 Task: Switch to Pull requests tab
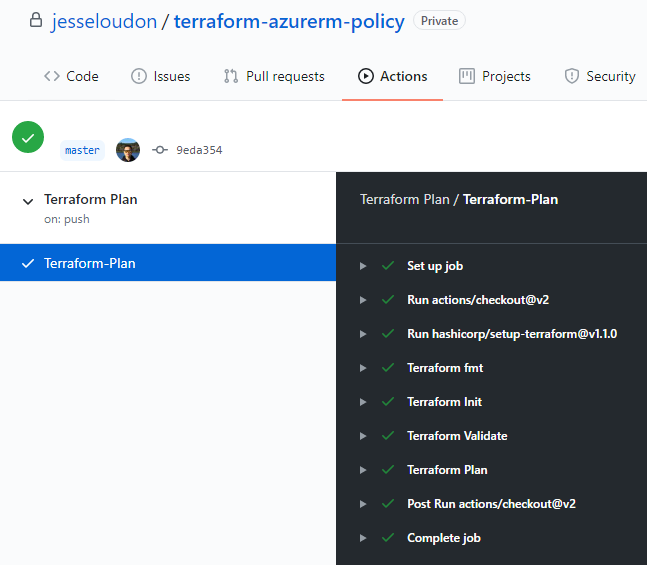click(274, 76)
